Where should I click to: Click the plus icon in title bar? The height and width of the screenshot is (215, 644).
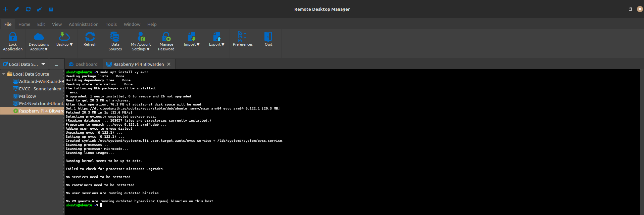point(5,9)
